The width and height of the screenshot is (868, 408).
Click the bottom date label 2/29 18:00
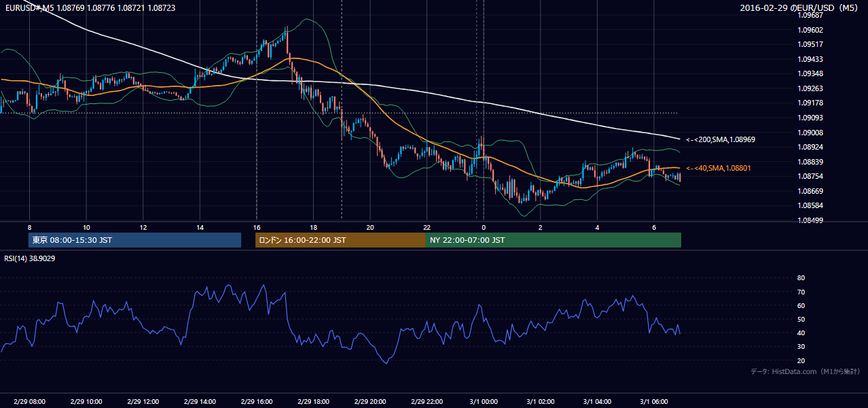(x=313, y=402)
